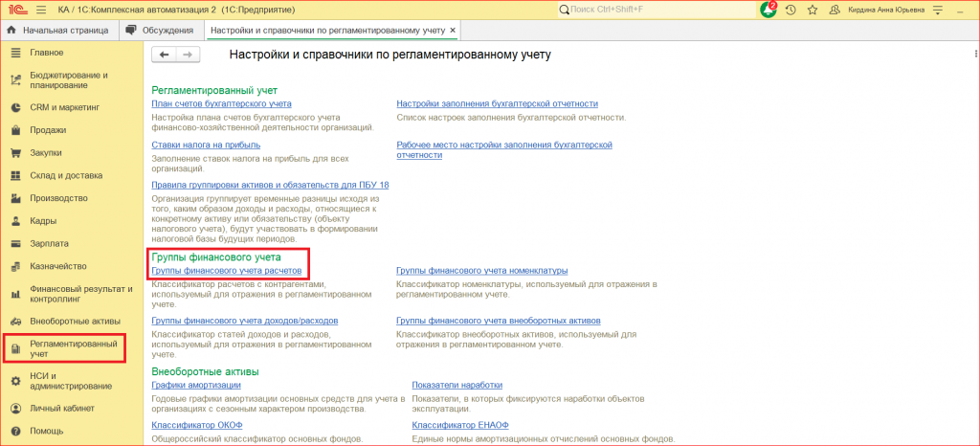
Task: Open the Казначейство section label
Action: coord(58,266)
